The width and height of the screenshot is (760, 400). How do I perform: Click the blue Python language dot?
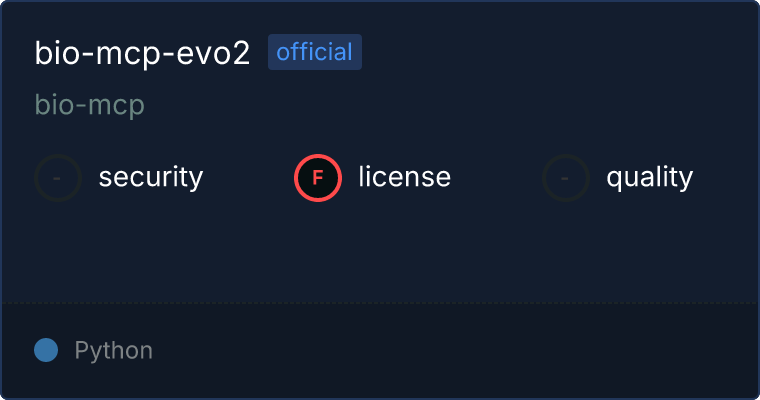click(46, 350)
